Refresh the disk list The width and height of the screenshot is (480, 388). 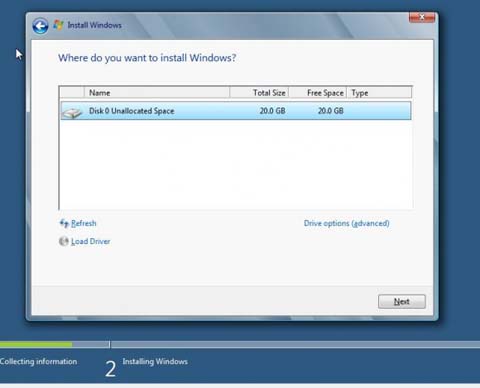pos(84,223)
